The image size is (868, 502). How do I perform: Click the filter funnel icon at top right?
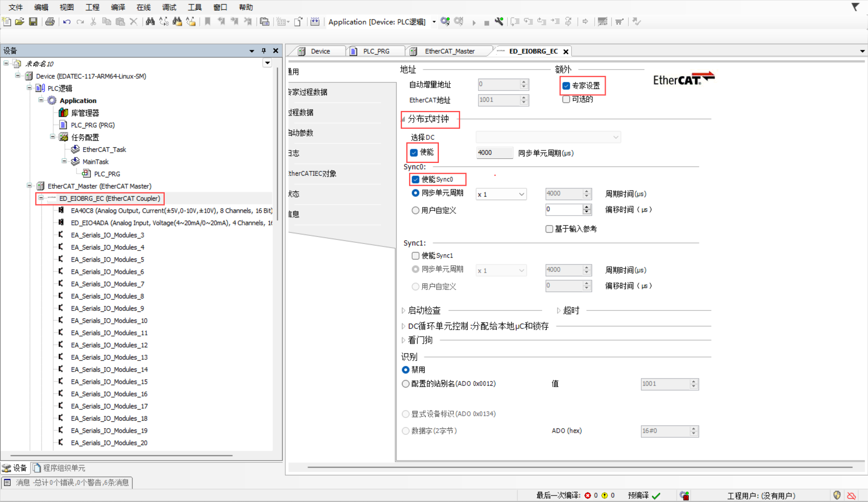855,7
